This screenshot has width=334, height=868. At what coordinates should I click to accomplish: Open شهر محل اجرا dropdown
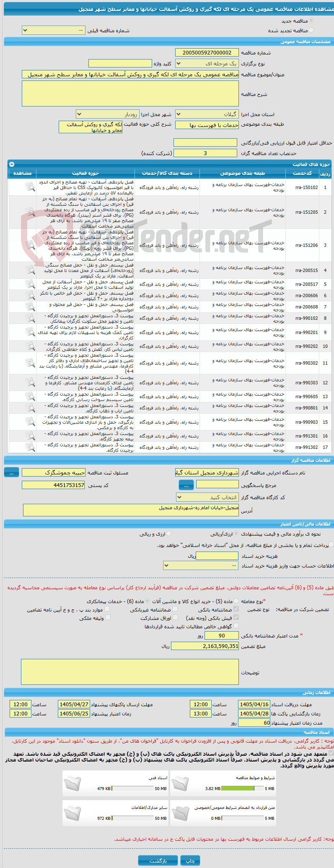pyautogui.click(x=107, y=114)
